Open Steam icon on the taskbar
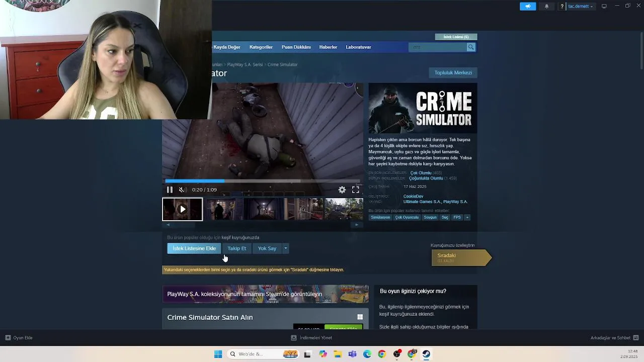This screenshot has width=644, height=362. (x=426, y=354)
